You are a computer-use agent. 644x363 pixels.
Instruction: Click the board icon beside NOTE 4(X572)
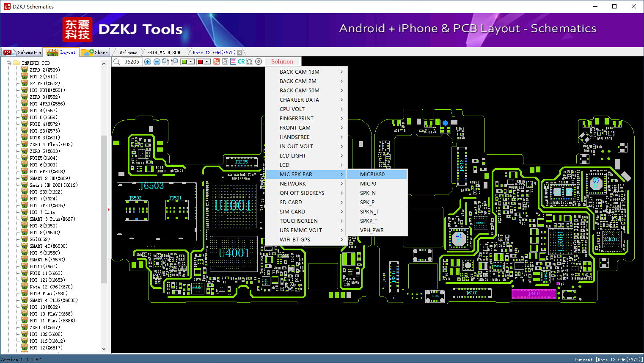25,124
